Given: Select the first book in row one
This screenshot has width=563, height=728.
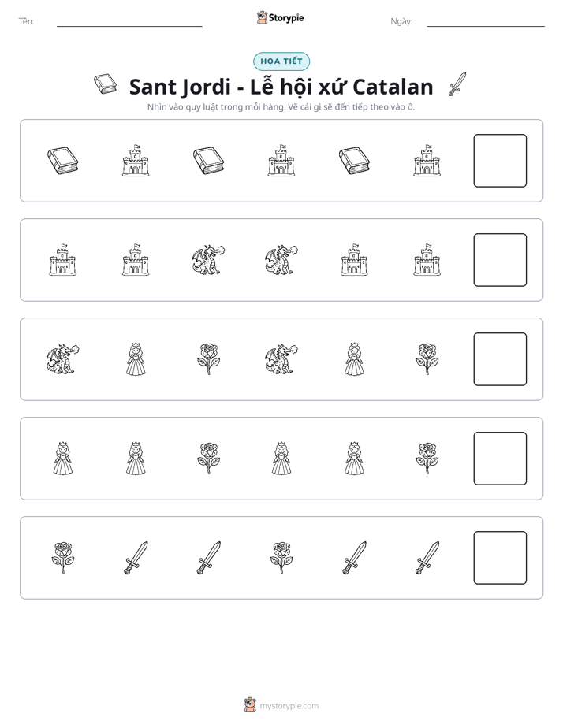Looking at the screenshot, I should click(x=63, y=161).
